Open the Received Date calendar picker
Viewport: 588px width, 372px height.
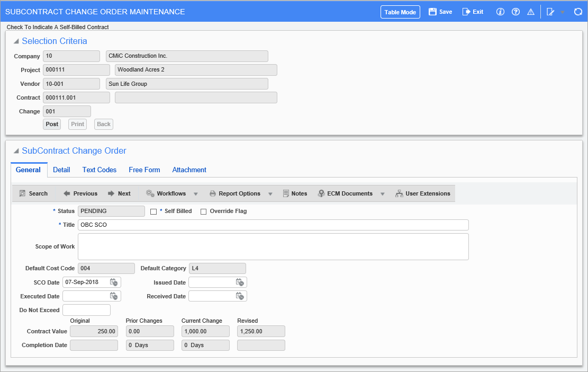point(240,296)
